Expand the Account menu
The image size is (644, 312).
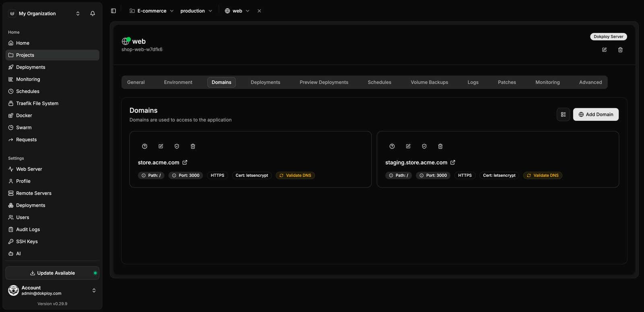tap(52, 290)
